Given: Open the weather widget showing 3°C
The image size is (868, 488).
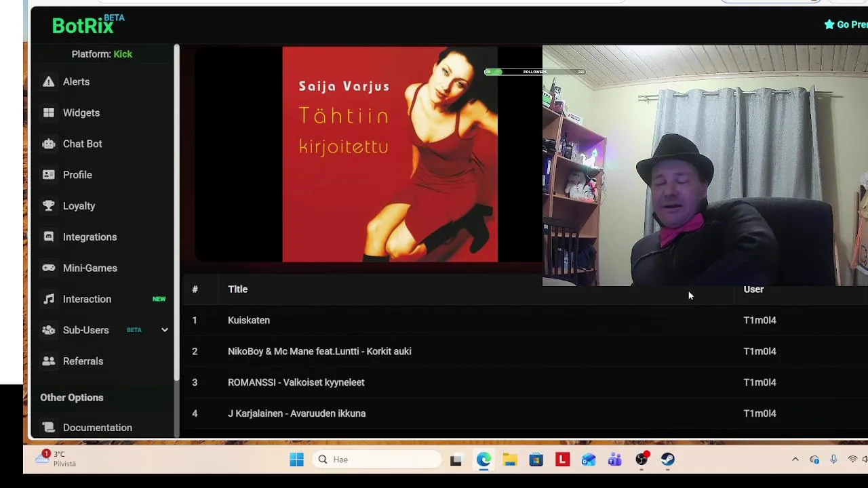Looking at the screenshot, I should [x=56, y=459].
